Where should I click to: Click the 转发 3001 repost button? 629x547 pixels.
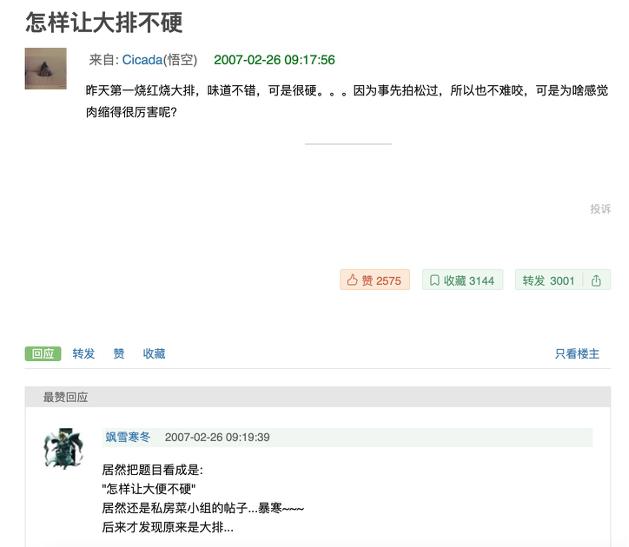(548, 280)
